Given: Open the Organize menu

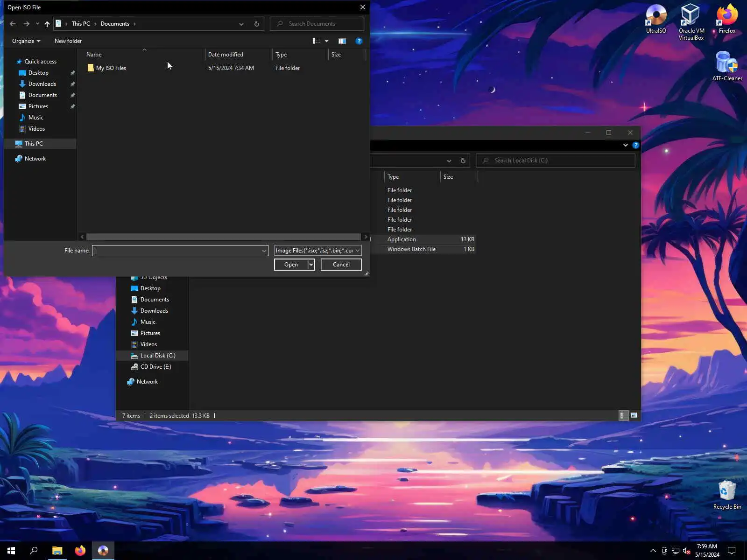Looking at the screenshot, I should (26, 41).
